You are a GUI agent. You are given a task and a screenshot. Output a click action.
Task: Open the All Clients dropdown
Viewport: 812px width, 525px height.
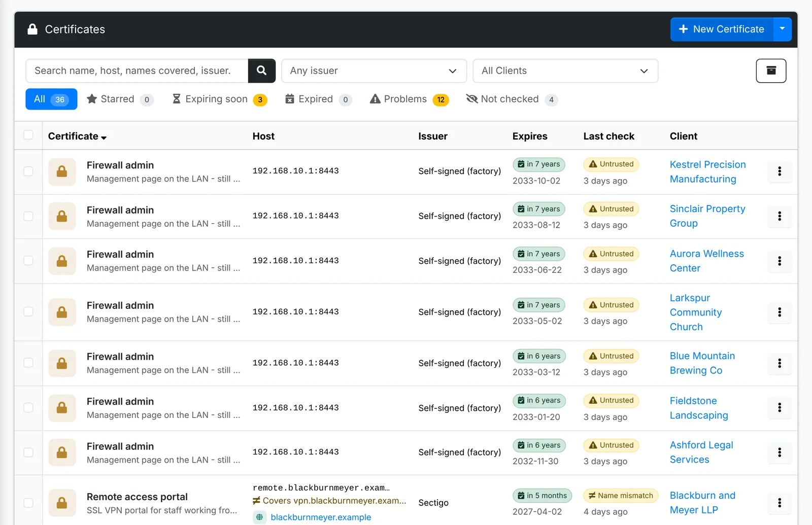tap(565, 71)
